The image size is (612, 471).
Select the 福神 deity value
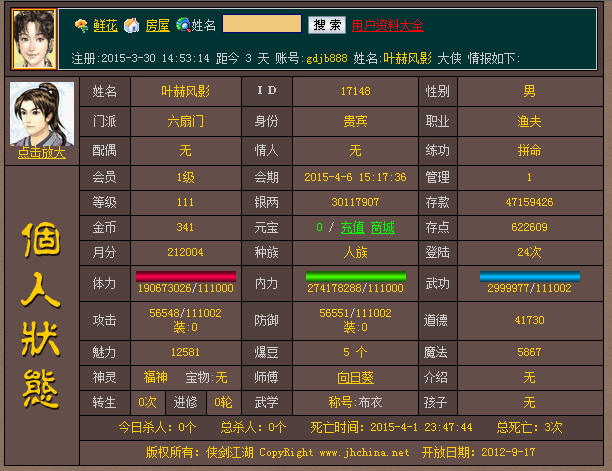156,377
